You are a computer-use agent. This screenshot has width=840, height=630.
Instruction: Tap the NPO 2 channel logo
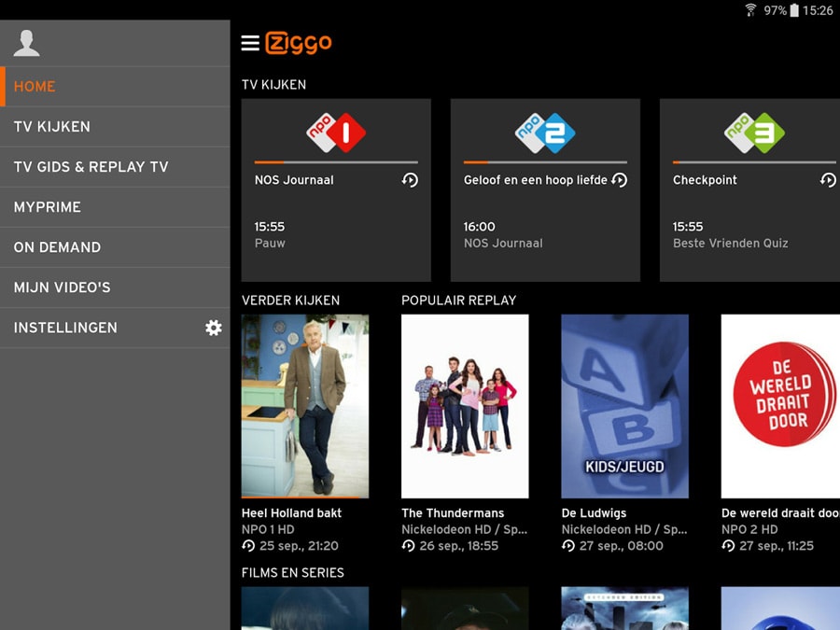click(x=545, y=133)
